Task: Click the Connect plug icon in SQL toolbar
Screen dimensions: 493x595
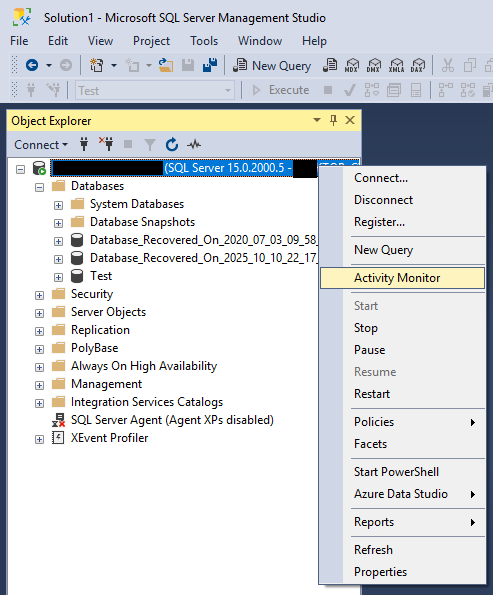Action: click(x=31, y=90)
